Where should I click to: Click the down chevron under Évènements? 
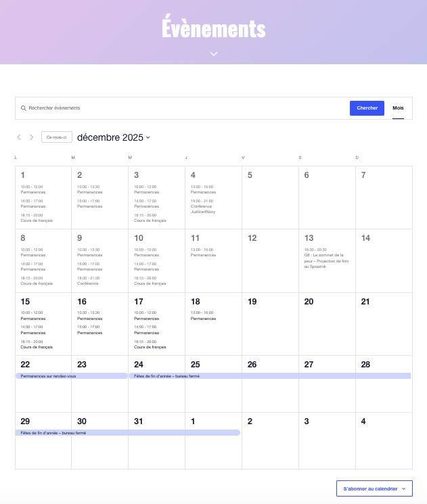click(213, 53)
